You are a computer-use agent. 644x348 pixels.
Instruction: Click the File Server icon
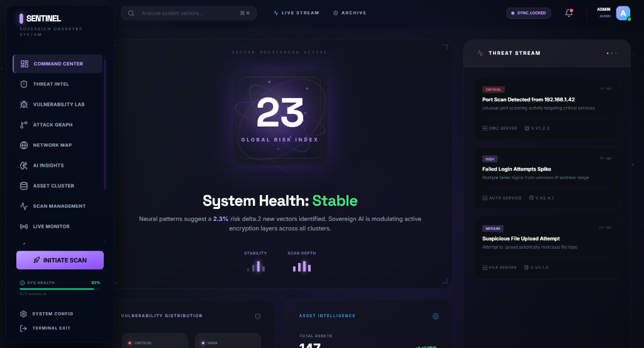(485, 267)
